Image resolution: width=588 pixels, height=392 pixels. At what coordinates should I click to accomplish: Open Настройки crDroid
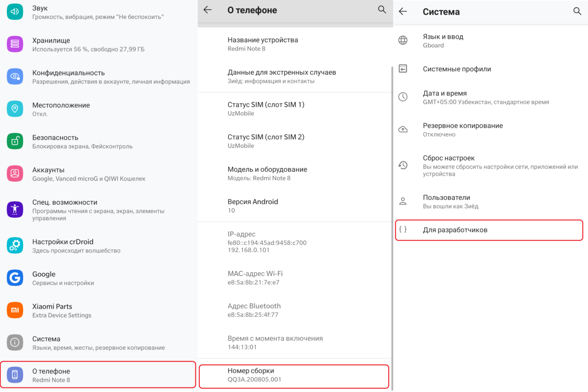pos(99,245)
